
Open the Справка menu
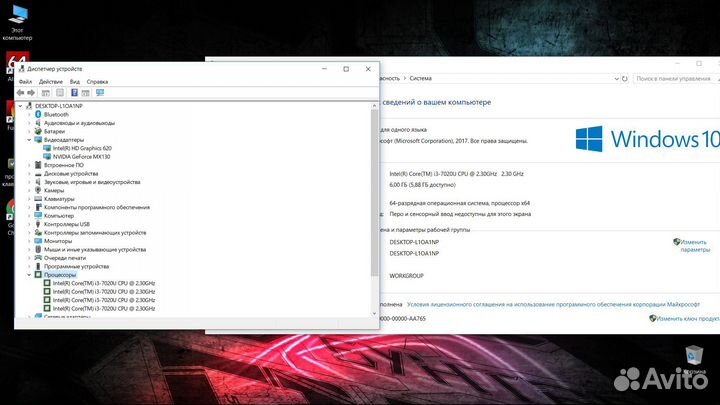[x=97, y=82]
